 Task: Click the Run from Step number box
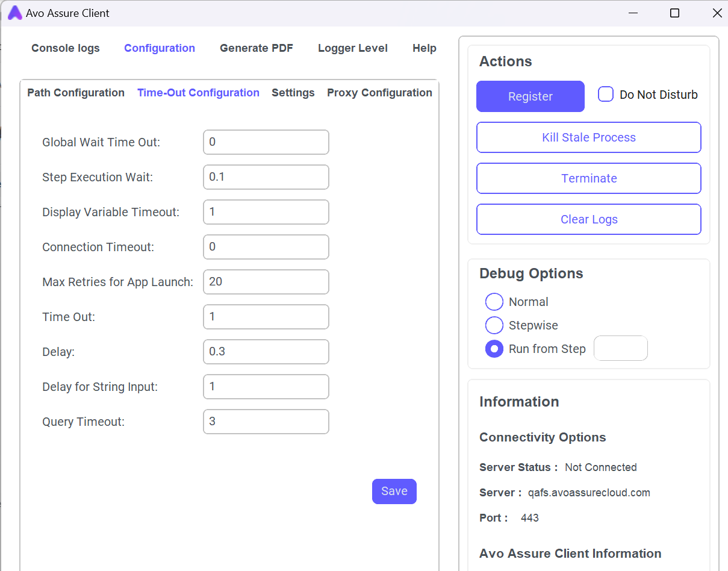[620, 349]
